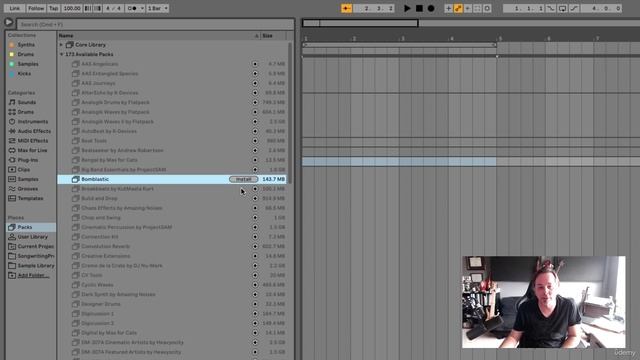This screenshot has width=640, height=360.
Task: Select the Chop and Swing pack row
Action: click(172, 218)
